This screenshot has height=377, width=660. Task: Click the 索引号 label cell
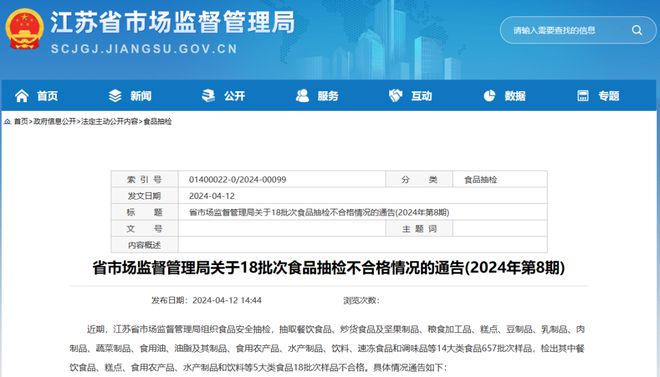pyautogui.click(x=144, y=180)
